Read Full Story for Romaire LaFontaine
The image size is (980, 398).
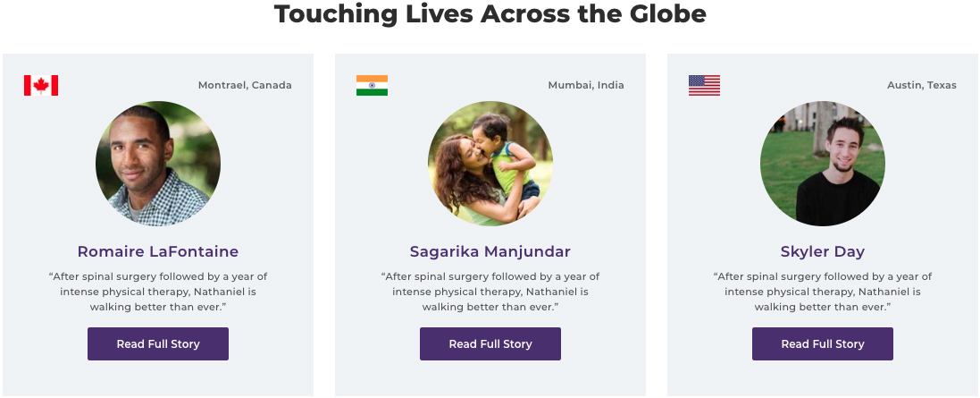click(x=158, y=343)
